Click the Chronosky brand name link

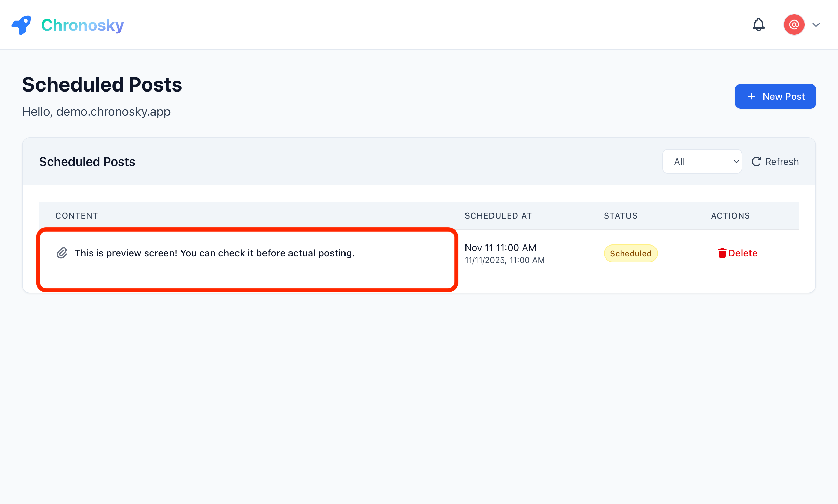click(x=82, y=25)
